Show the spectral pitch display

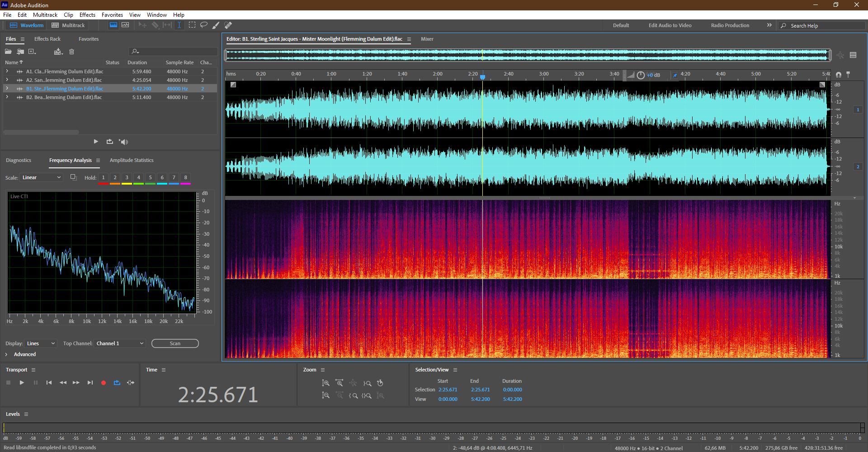click(125, 25)
